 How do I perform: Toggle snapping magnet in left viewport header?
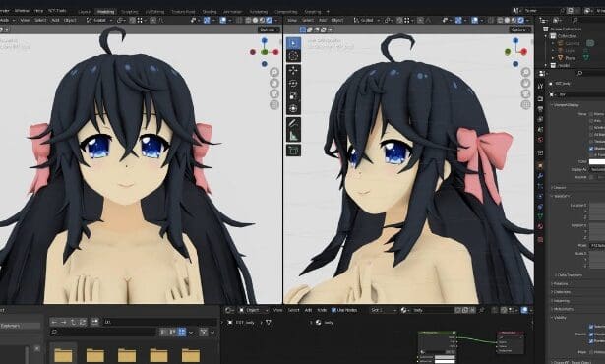tap(133, 20)
